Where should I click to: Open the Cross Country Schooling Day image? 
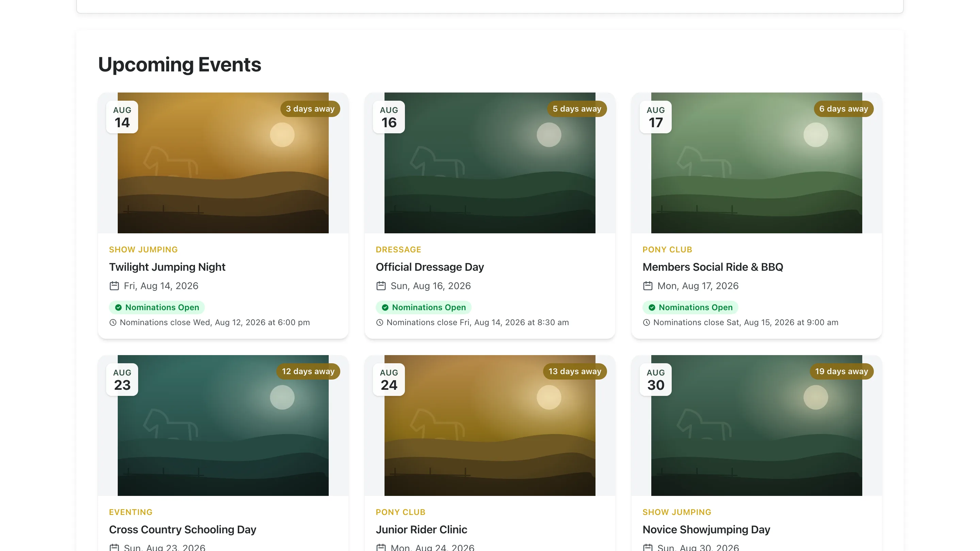click(x=223, y=425)
